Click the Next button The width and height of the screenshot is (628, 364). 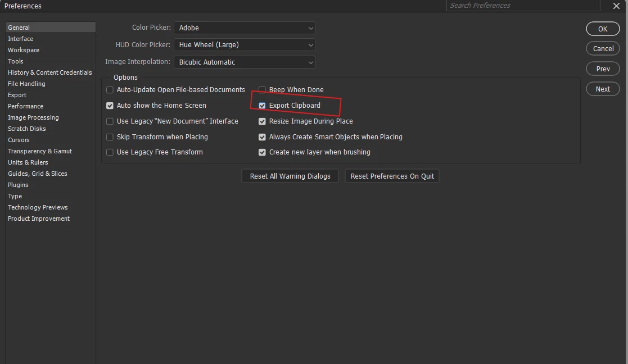tap(603, 89)
